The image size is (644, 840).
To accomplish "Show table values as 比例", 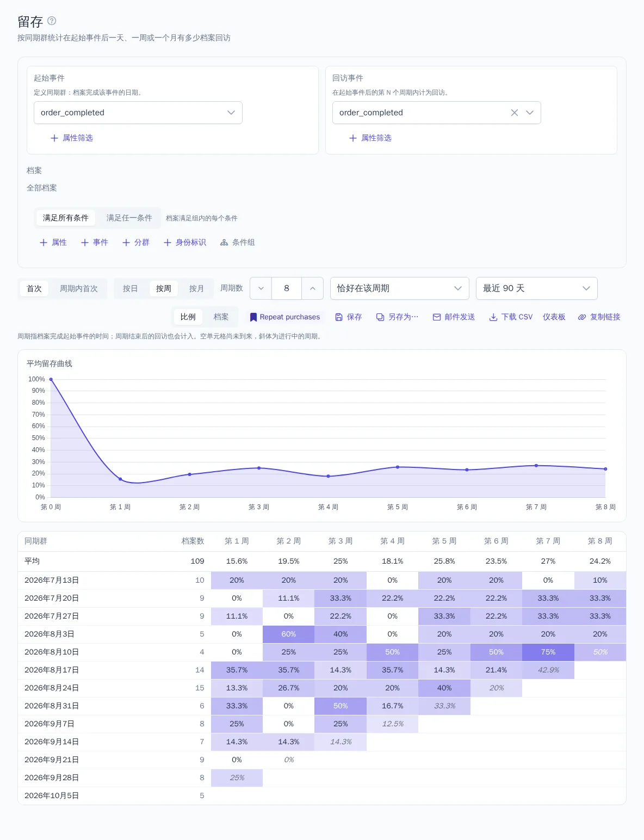I will point(188,317).
